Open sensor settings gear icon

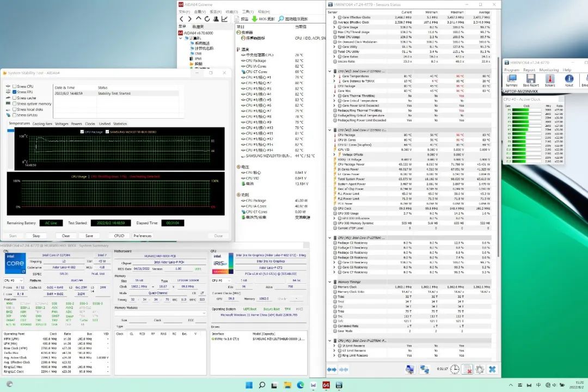[x=480, y=369]
